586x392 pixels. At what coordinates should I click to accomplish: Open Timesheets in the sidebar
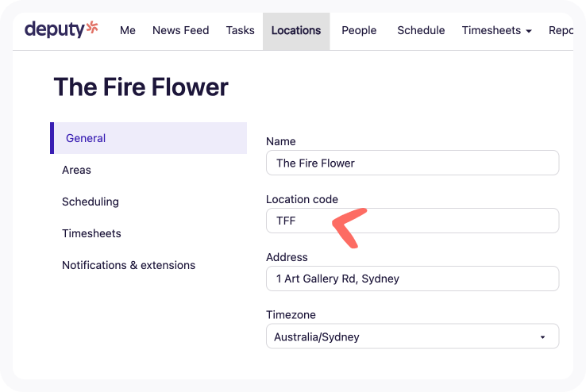pos(91,233)
